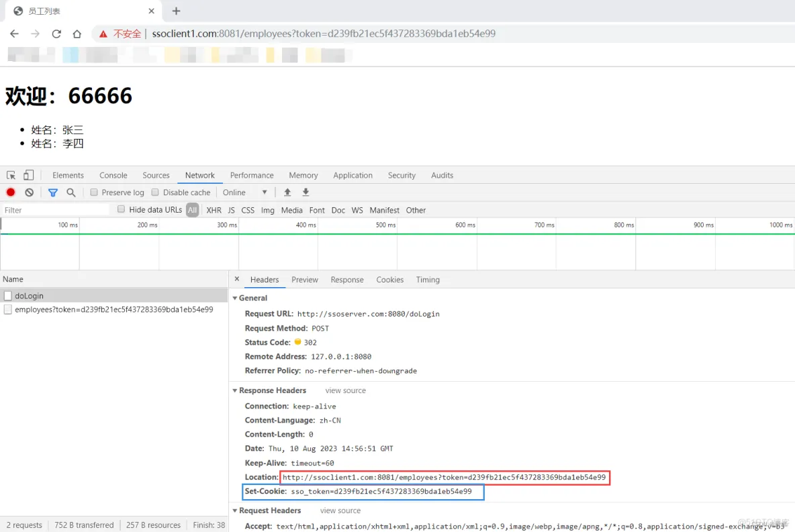Screen dimensions: 795x532
Task: Enable the Preserve log checkbox
Action: (93, 192)
